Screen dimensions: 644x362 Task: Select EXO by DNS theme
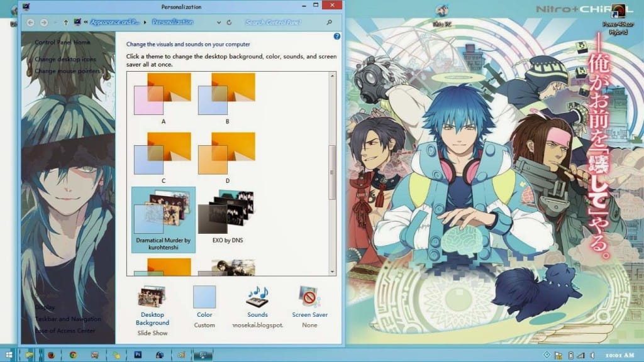click(228, 217)
